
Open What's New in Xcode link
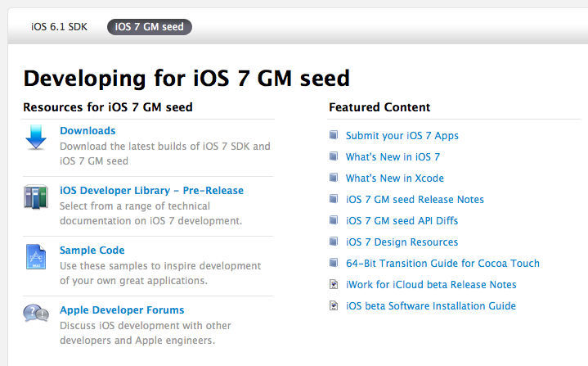[395, 178]
